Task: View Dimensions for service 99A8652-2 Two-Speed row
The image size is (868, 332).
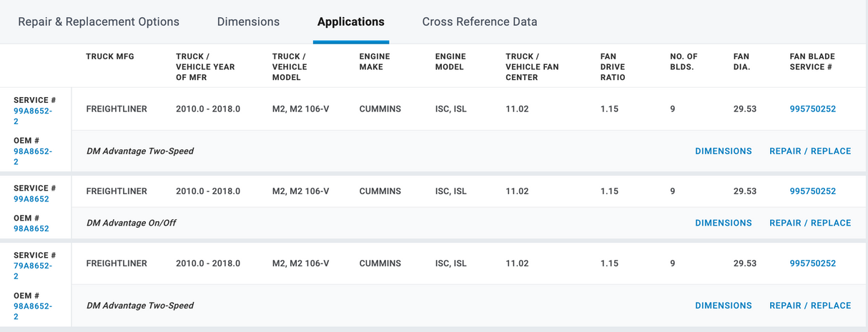Action: tap(723, 151)
